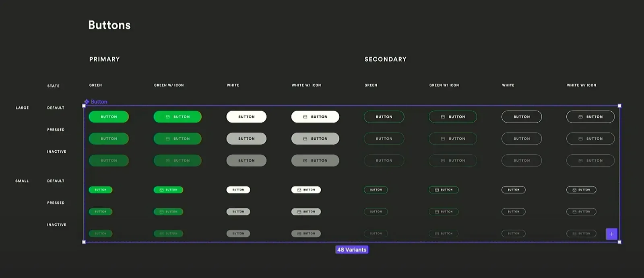Pick small pressed primary white with icon variant

click(x=306, y=212)
